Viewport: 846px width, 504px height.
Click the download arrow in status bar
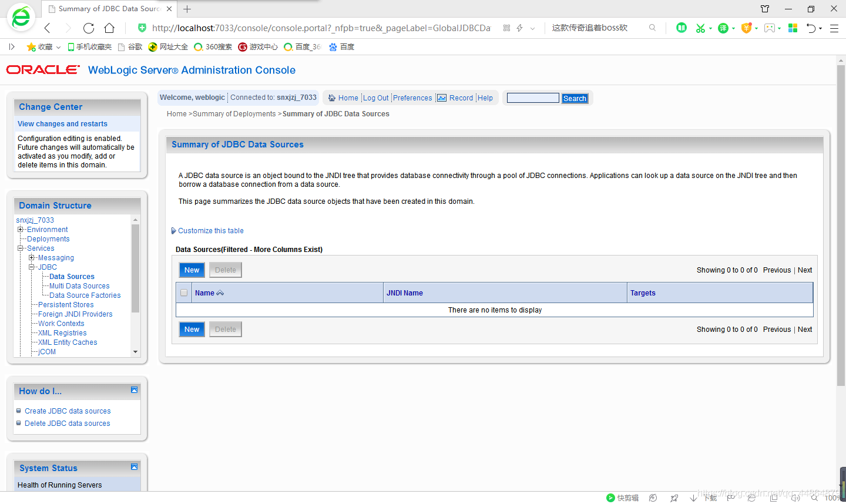(693, 498)
